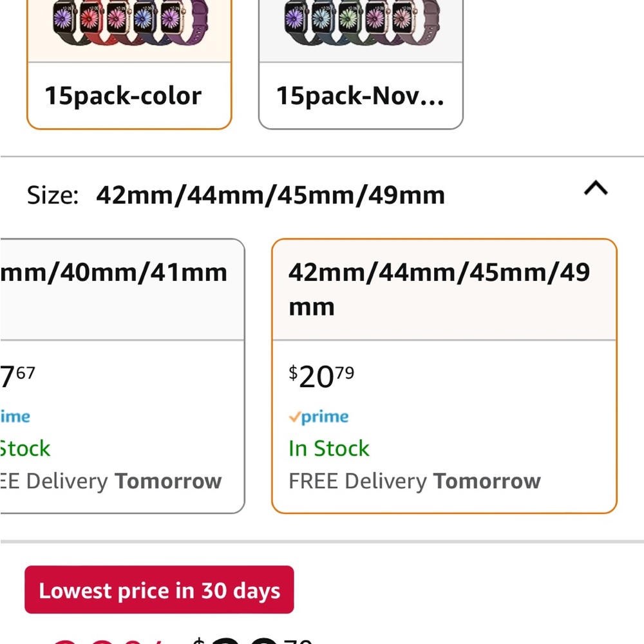Choose the 15pack-Nov... option label

pos(360,96)
